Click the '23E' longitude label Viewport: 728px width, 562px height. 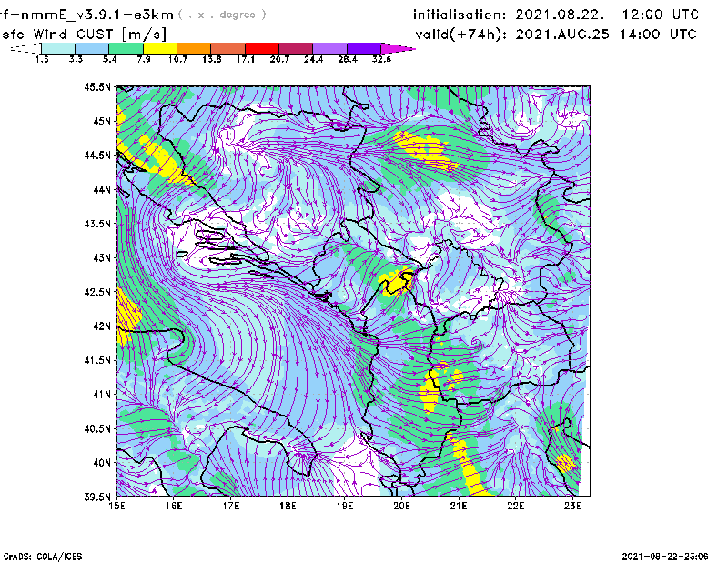pos(572,506)
